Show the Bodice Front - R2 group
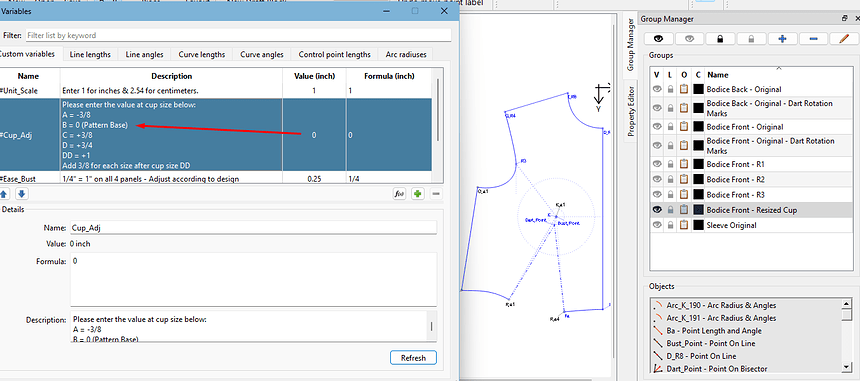Viewport: 860px width, 381px height. [x=657, y=179]
